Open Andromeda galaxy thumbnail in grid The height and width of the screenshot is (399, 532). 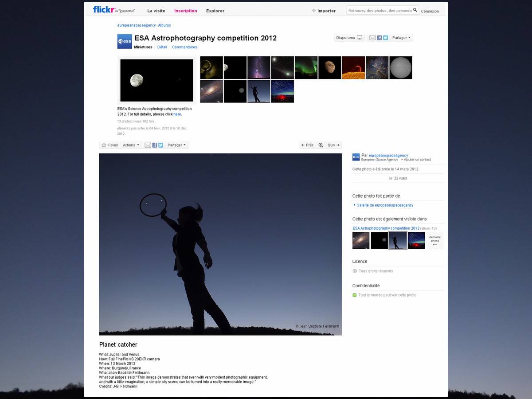(211, 91)
